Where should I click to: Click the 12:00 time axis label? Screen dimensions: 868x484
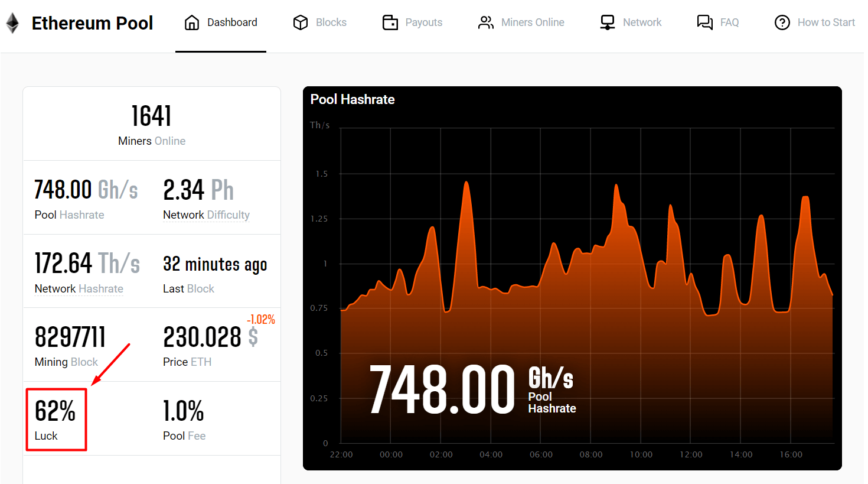pos(691,454)
